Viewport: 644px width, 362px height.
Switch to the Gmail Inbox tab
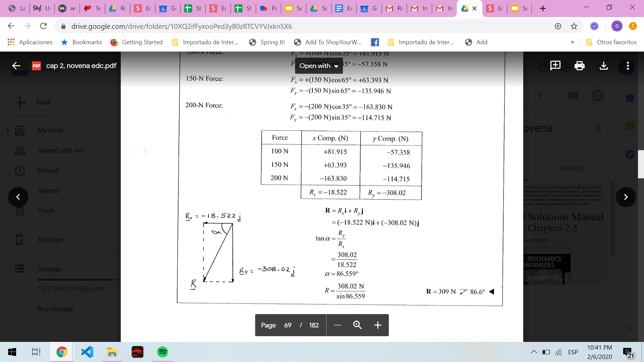point(419,8)
